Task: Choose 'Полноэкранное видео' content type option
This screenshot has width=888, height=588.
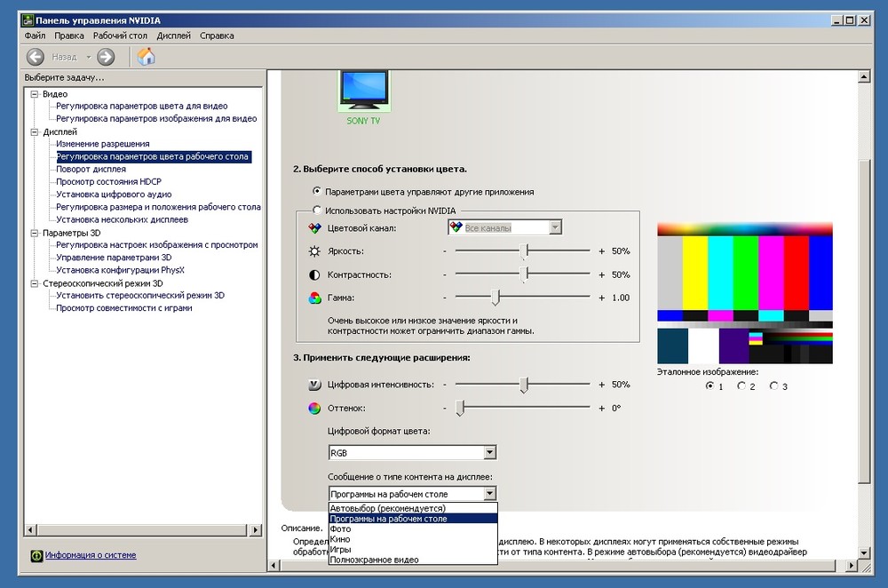Action: [x=413, y=559]
